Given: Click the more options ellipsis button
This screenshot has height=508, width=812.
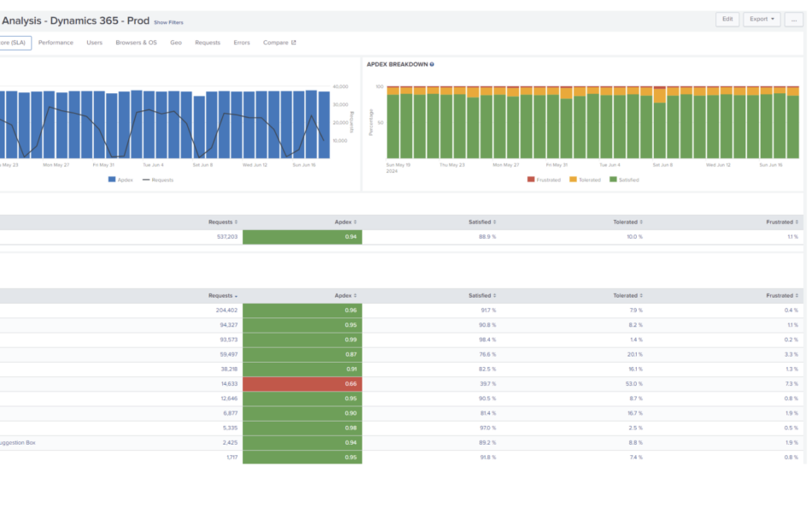Looking at the screenshot, I should tap(793, 19).
